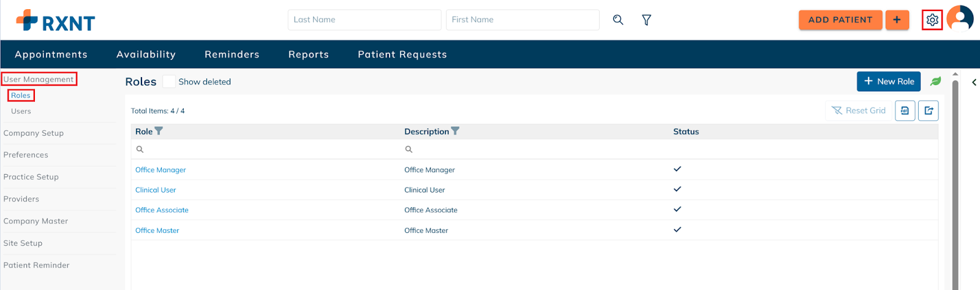Click the export grid share icon
The height and width of the screenshot is (290, 980).
coord(929,110)
